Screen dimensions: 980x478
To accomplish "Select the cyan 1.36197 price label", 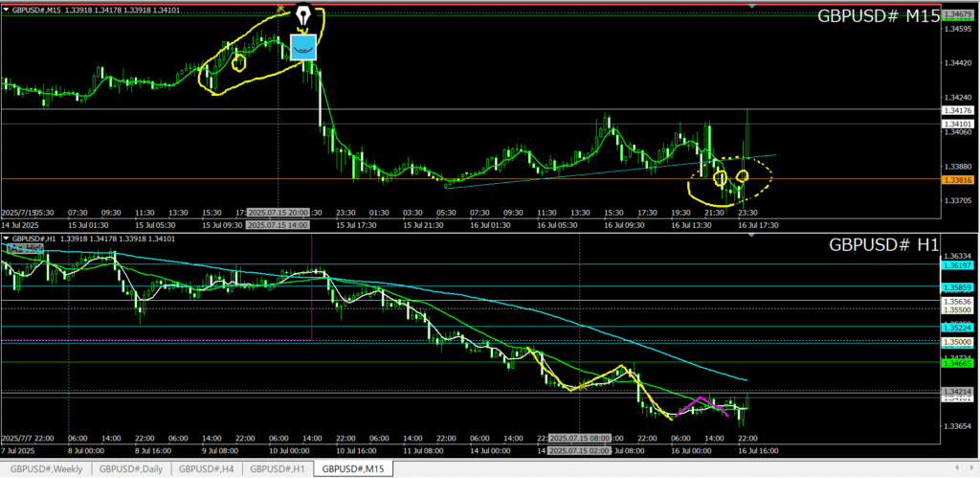I will coord(957,265).
